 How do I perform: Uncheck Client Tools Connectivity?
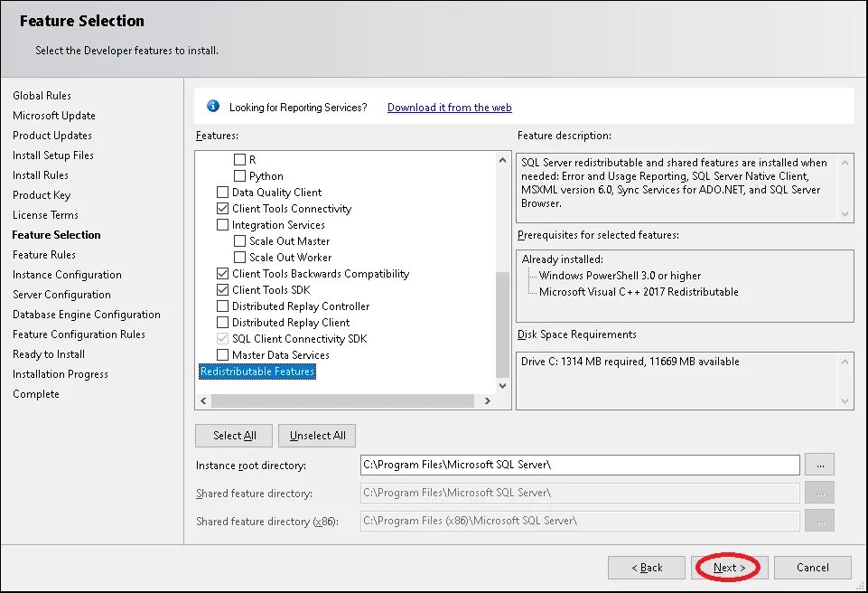pos(222,209)
